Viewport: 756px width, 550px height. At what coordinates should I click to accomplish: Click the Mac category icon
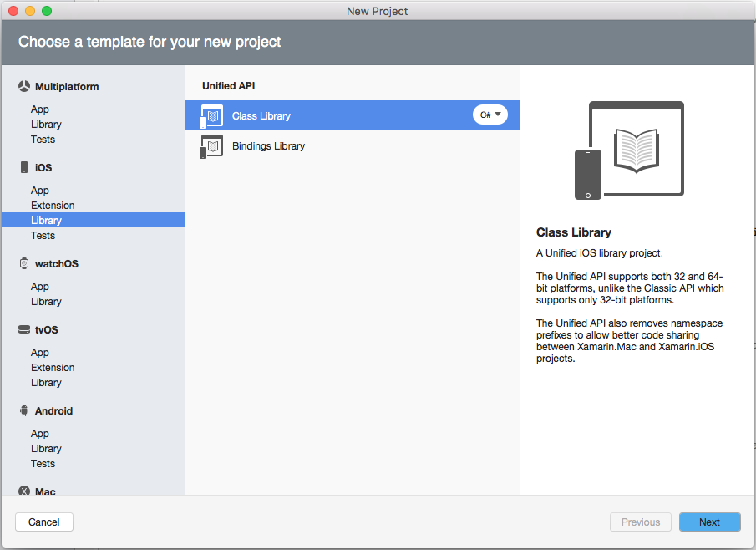point(24,491)
